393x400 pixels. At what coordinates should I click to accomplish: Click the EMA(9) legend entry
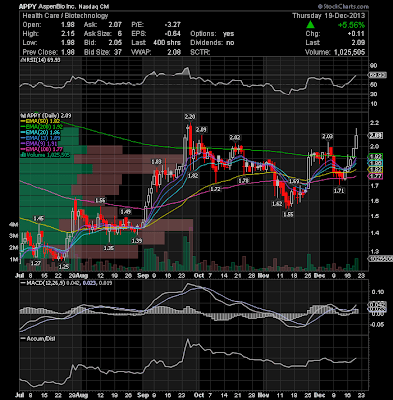[39, 144]
